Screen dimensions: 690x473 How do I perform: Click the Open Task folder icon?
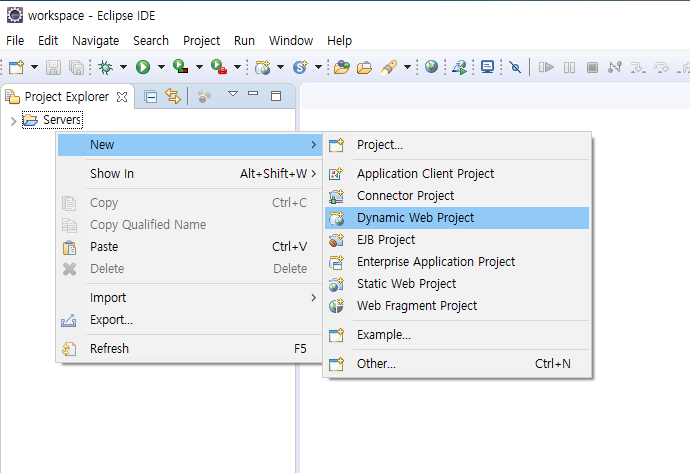point(364,67)
